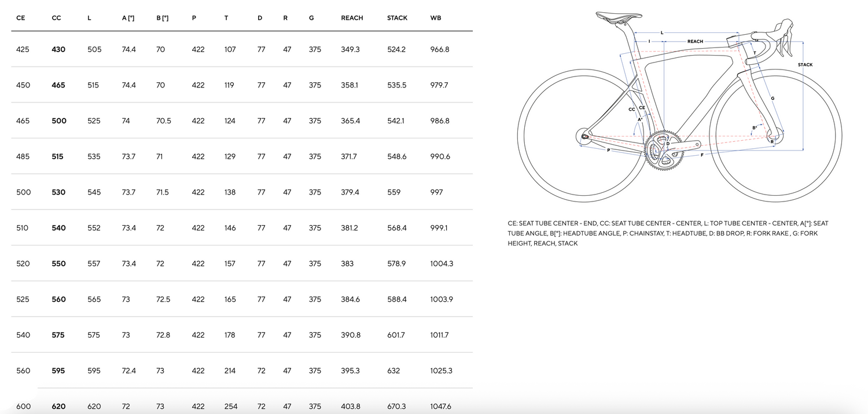
Task: Select the A[°] column header
Action: 128,18
